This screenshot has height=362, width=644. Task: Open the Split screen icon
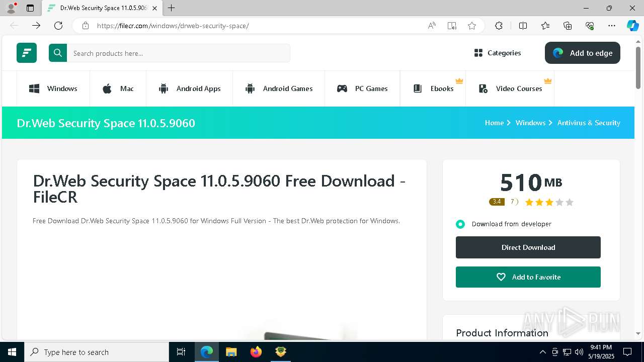(x=523, y=26)
